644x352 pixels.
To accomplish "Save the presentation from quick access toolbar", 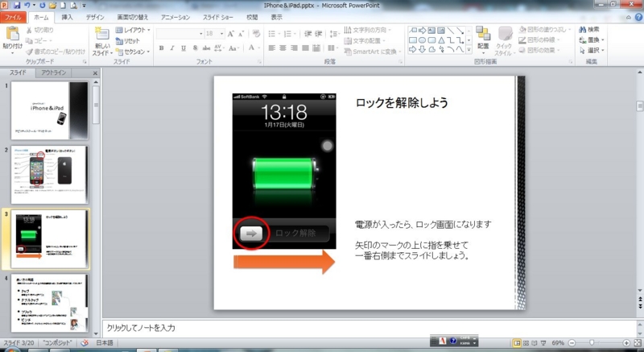I will (x=17, y=6).
